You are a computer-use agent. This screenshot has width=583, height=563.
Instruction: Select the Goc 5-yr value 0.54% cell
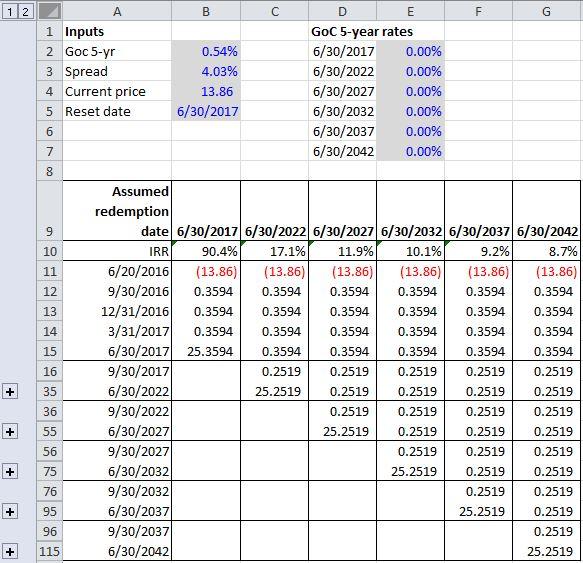[206, 51]
